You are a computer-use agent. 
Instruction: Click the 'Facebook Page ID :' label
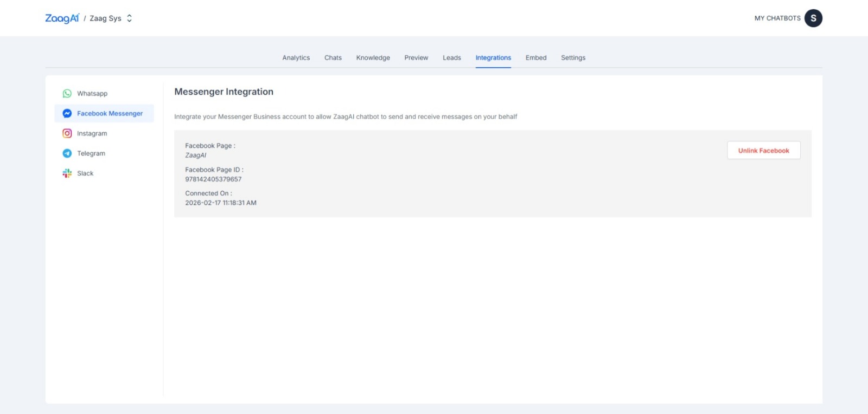click(214, 170)
